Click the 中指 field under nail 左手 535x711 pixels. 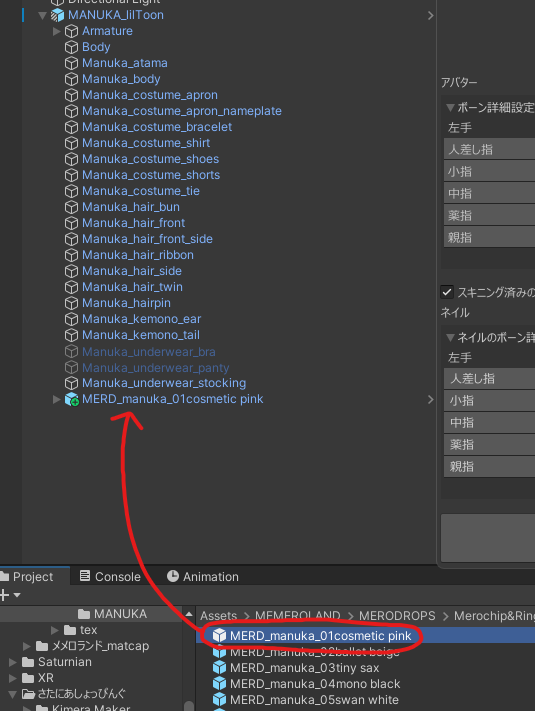tap(489, 423)
